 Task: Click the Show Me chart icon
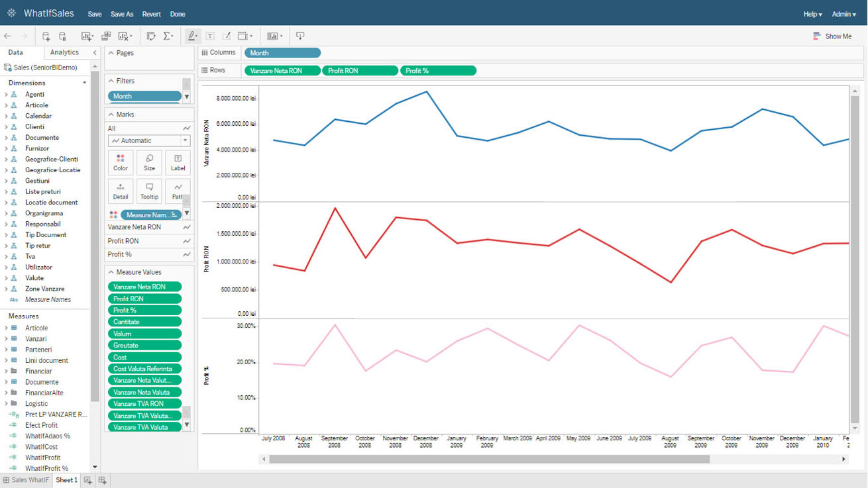[x=817, y=36]
